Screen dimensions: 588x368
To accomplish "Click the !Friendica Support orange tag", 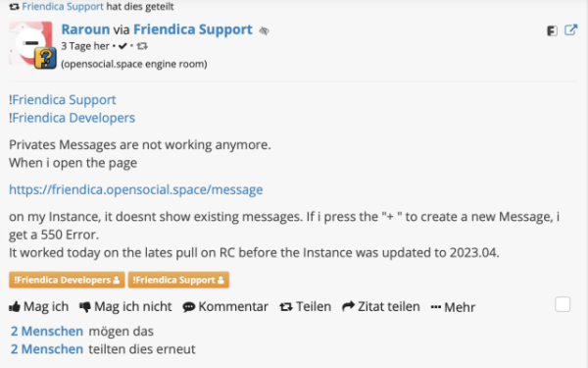I will click(x=178, y=280).
